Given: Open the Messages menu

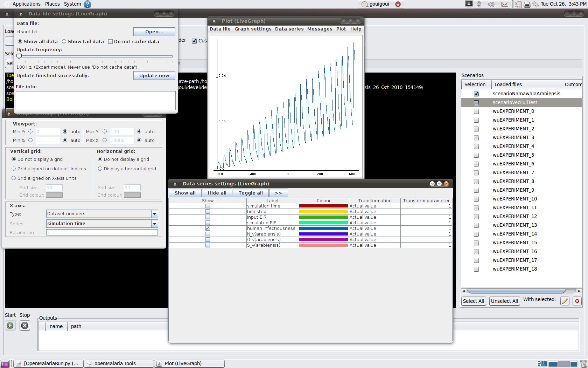Looking at the screenshot, I should point(320,29).
